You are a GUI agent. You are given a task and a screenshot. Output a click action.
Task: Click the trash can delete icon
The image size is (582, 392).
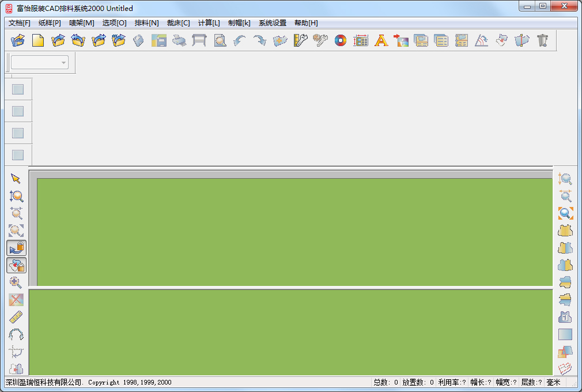[542, 40]
